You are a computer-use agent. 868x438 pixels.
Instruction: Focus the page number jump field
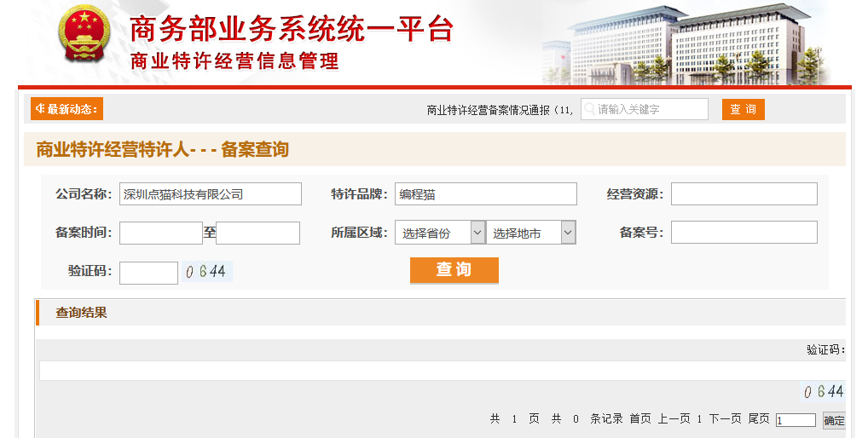click(796, 420)
